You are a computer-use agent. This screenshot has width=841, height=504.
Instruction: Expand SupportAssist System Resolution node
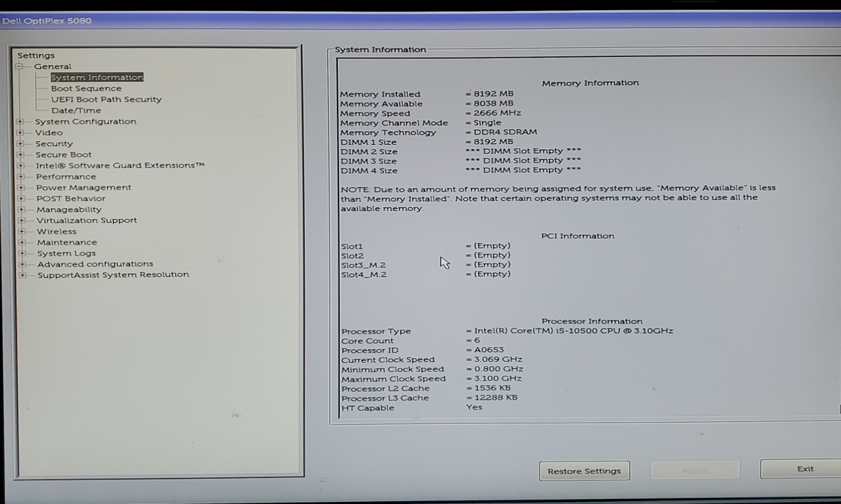coord(22,275)
